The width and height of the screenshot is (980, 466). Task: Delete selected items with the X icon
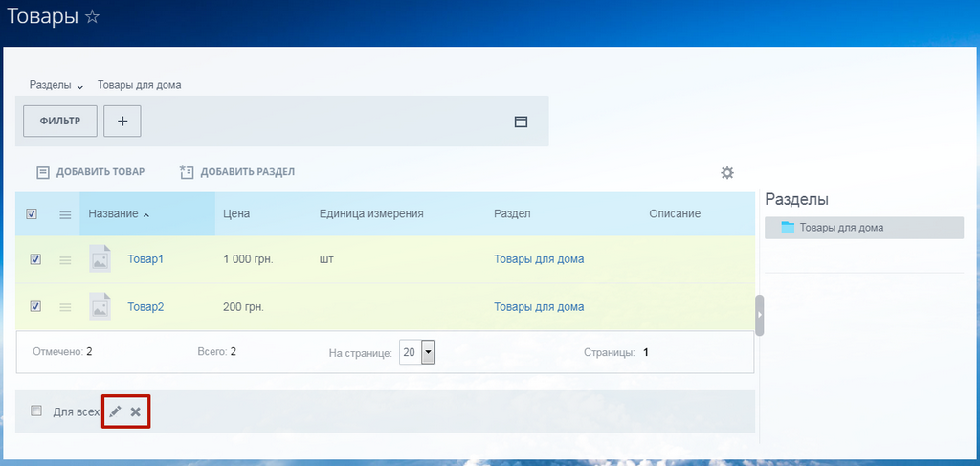(135, 411)
